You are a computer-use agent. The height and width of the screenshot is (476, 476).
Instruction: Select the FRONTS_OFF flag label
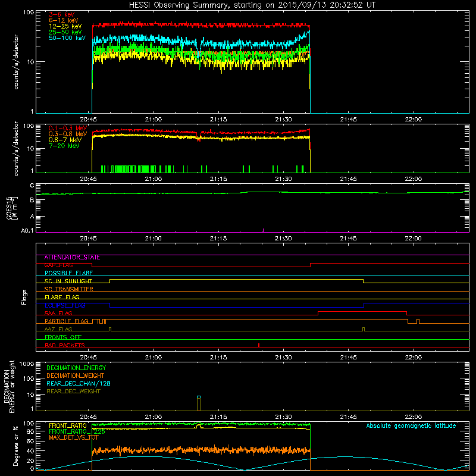click(63, 337)
